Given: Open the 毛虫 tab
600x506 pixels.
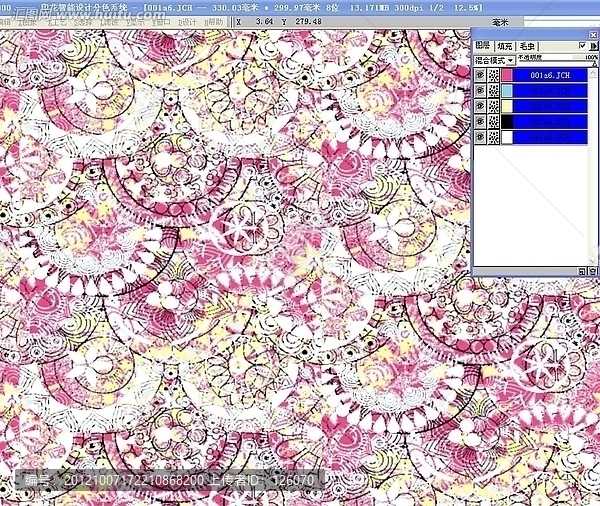Looking at the screenshot, I should pyautogui.click(x=527, y=46).
